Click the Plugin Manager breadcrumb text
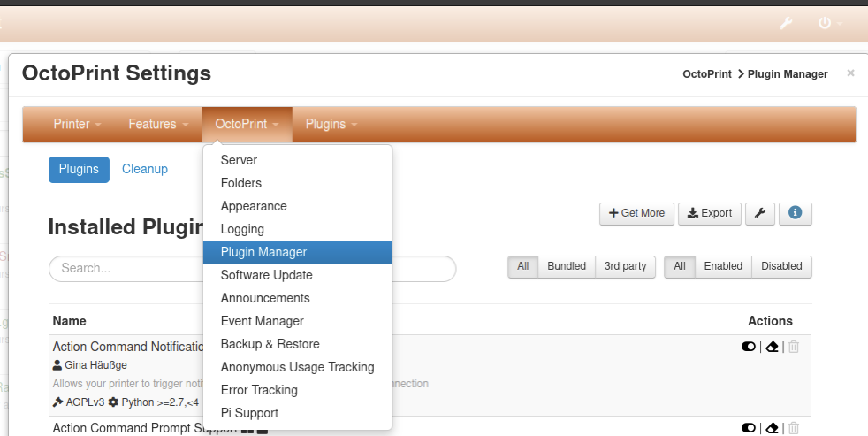Screen dimensions: 868x436 point(788,74)
